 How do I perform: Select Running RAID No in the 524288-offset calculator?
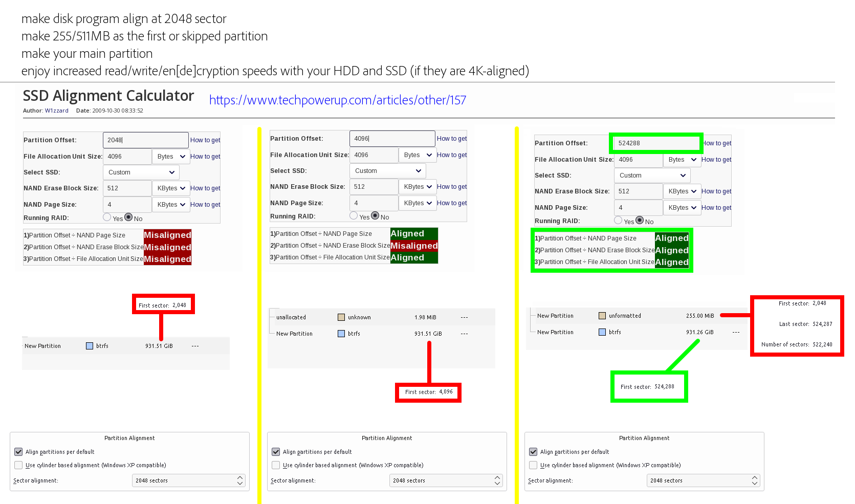click(x=640, y=221)
